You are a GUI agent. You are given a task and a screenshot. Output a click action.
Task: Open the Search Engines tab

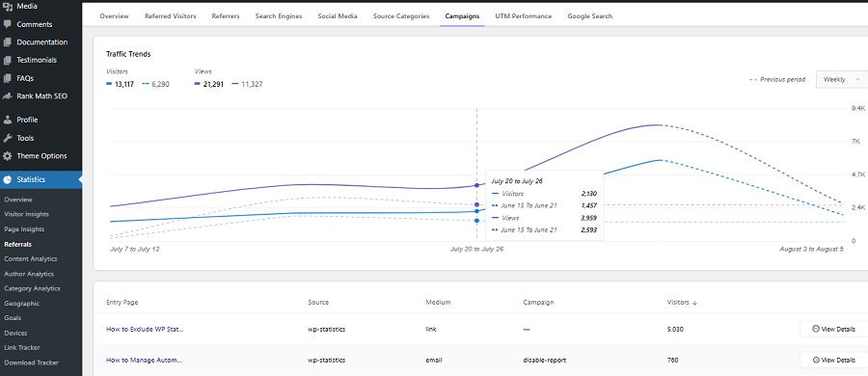coord(279,16)
